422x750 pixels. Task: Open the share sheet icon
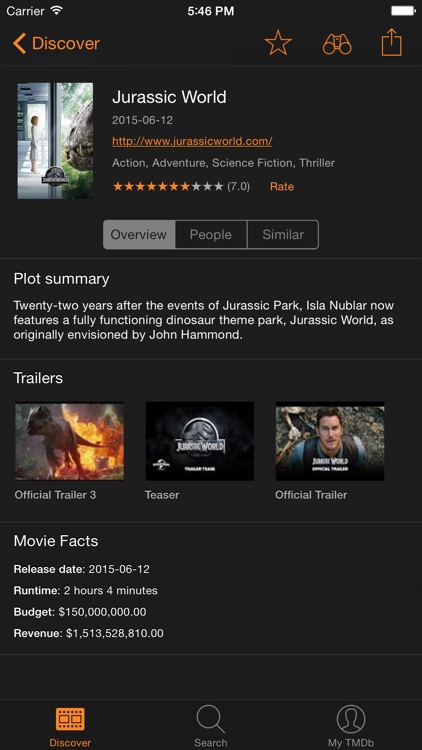pos(391,43)
